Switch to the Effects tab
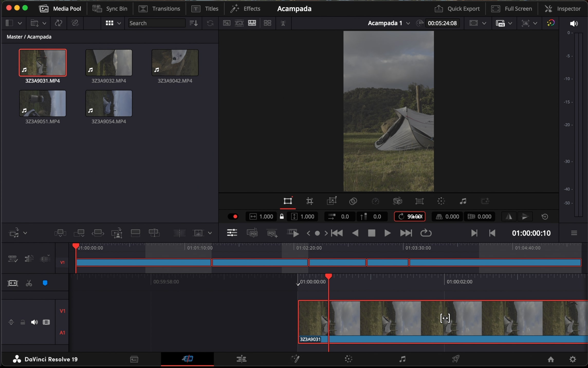 (245, 8)
